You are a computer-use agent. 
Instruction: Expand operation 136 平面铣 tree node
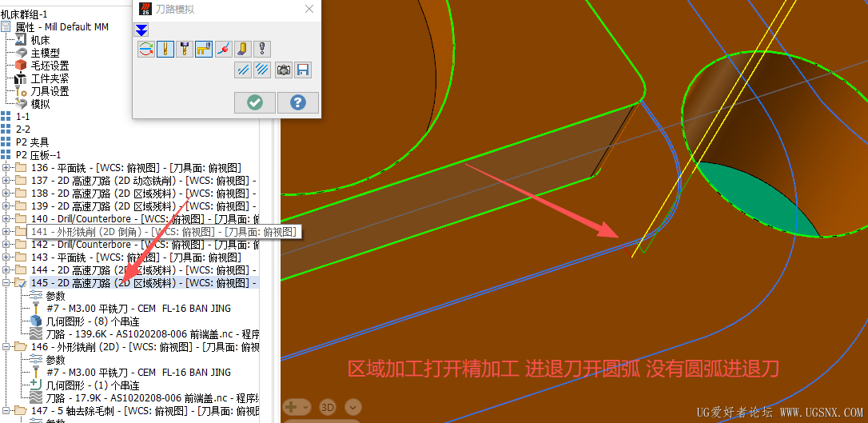6,168
